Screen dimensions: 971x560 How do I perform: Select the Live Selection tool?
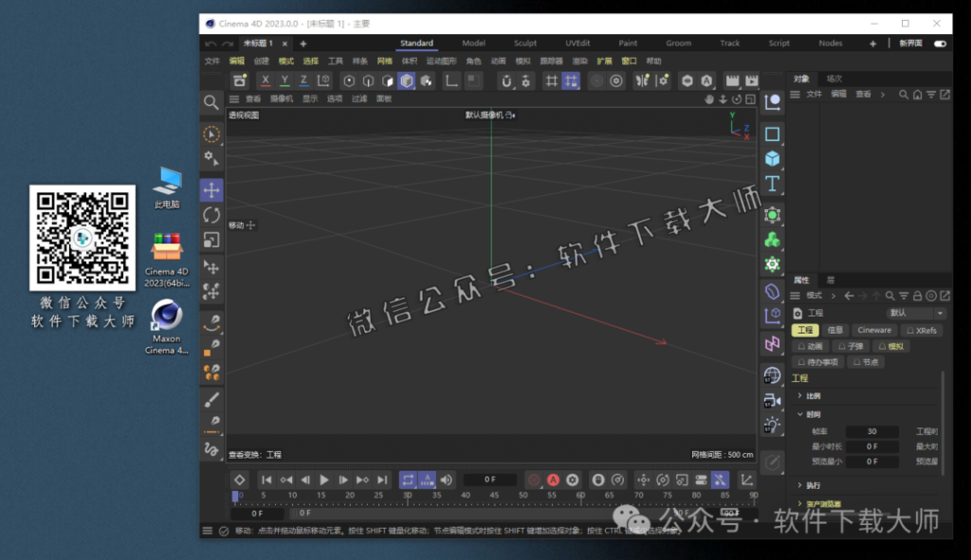pyautogui.click(x=211, y=133)
